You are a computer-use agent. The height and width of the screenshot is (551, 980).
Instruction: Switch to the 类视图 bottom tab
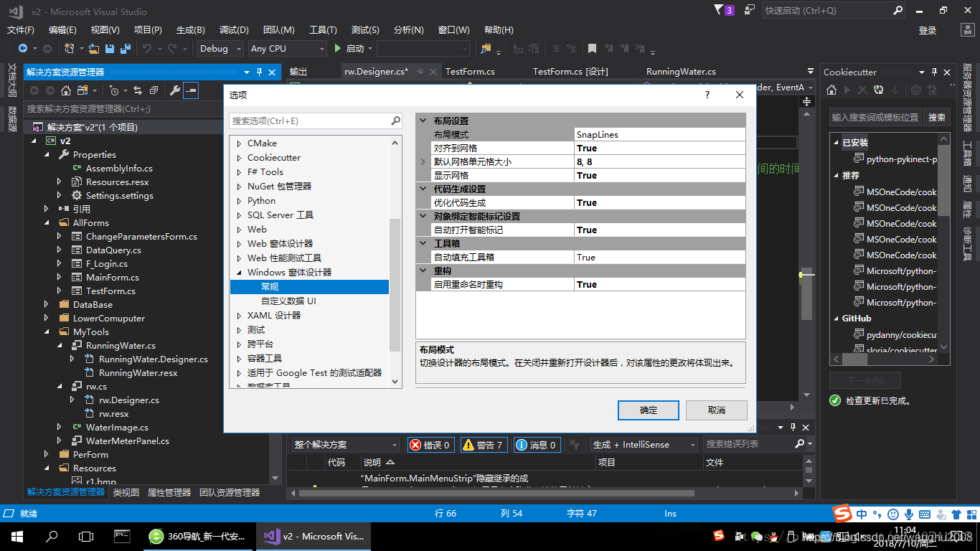(126, 493)
